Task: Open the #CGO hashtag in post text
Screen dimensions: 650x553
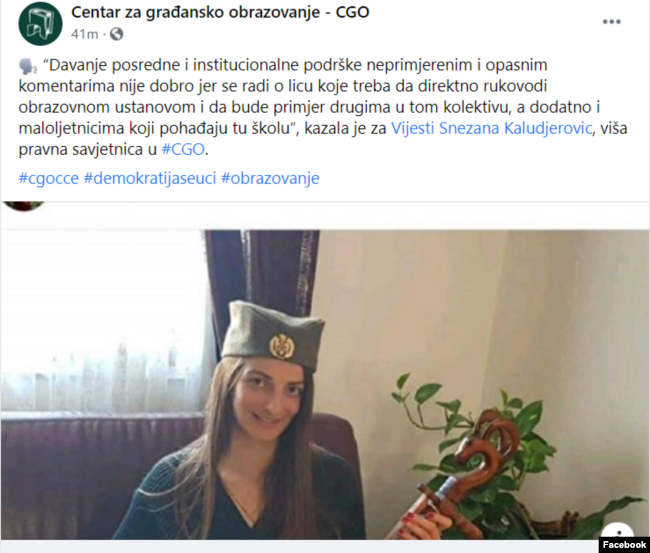Action: coord(183,149)
